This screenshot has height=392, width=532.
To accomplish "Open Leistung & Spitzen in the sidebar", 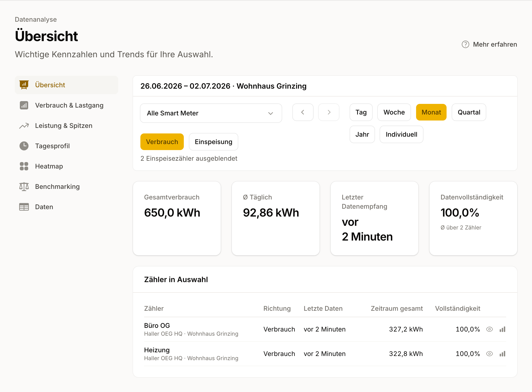I will coord(66,126).
